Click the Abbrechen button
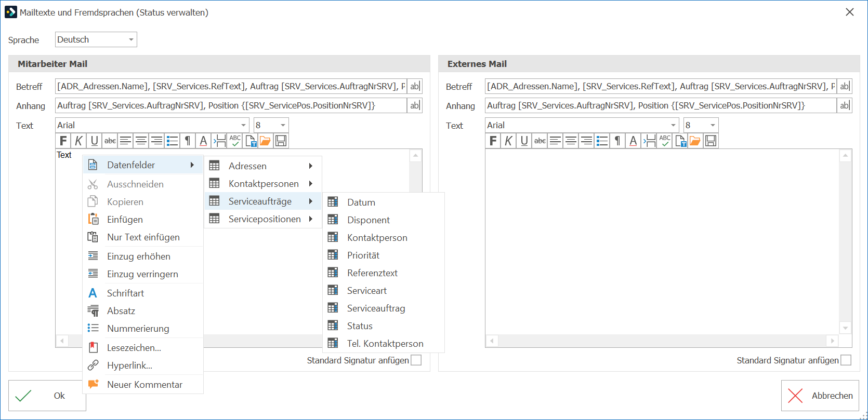Image resolution: width=868 pixels, height=420 pixels. pos(820,396)
